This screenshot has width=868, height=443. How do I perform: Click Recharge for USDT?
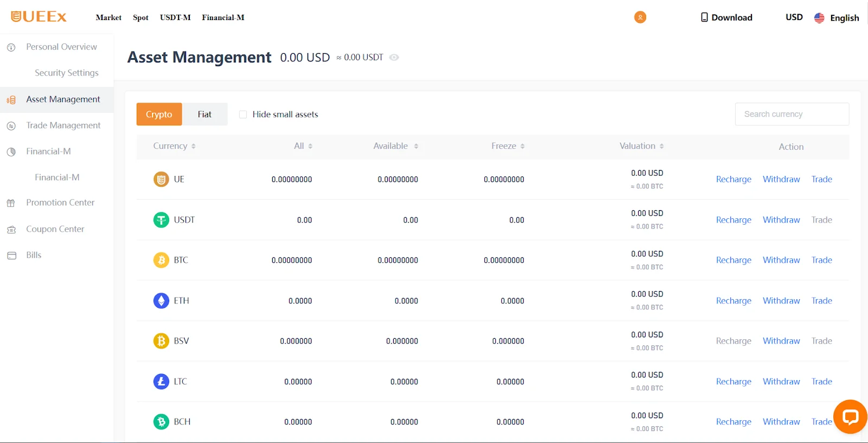733,220
